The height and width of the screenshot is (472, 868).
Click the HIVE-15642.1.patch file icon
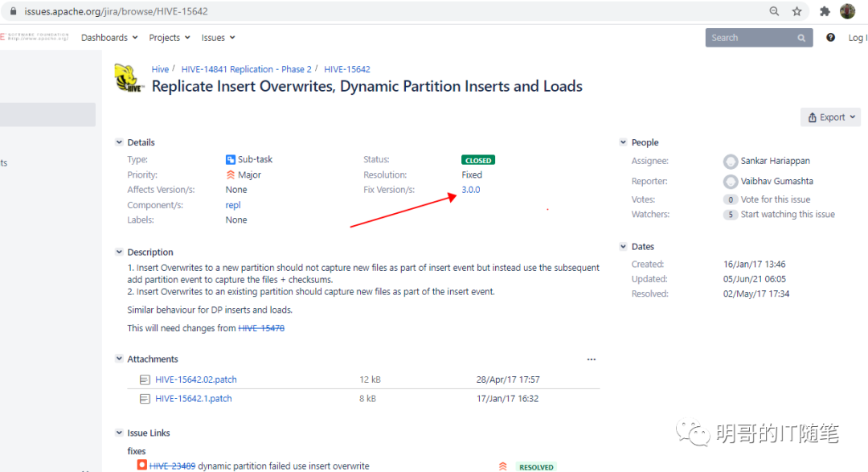(x=145, y=398)
